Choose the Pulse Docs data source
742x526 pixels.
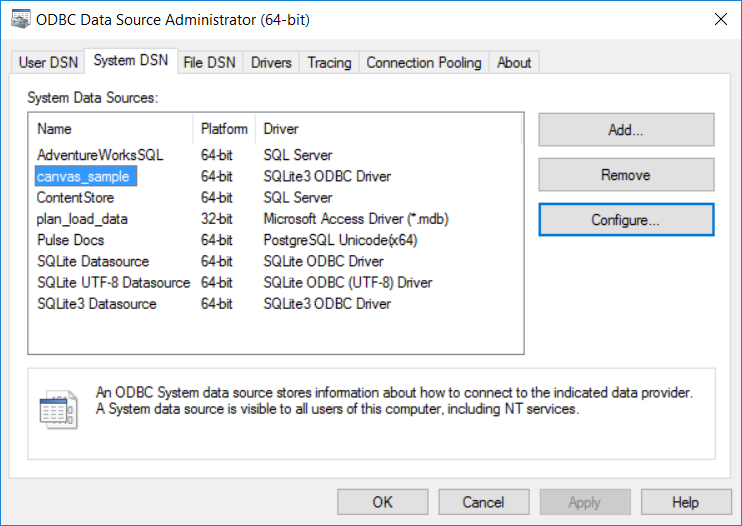[70, 240]
